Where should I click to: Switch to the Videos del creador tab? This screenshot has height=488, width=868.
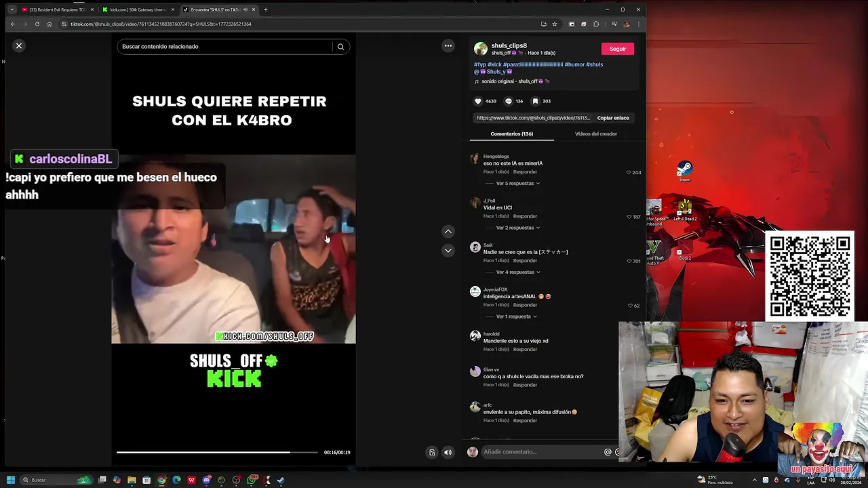coord(596,134)
